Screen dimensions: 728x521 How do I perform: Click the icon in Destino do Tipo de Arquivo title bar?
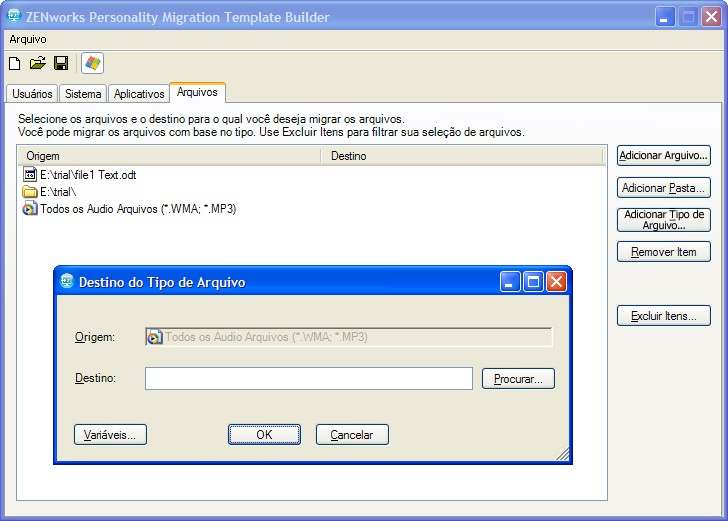[x=67, y=281]
